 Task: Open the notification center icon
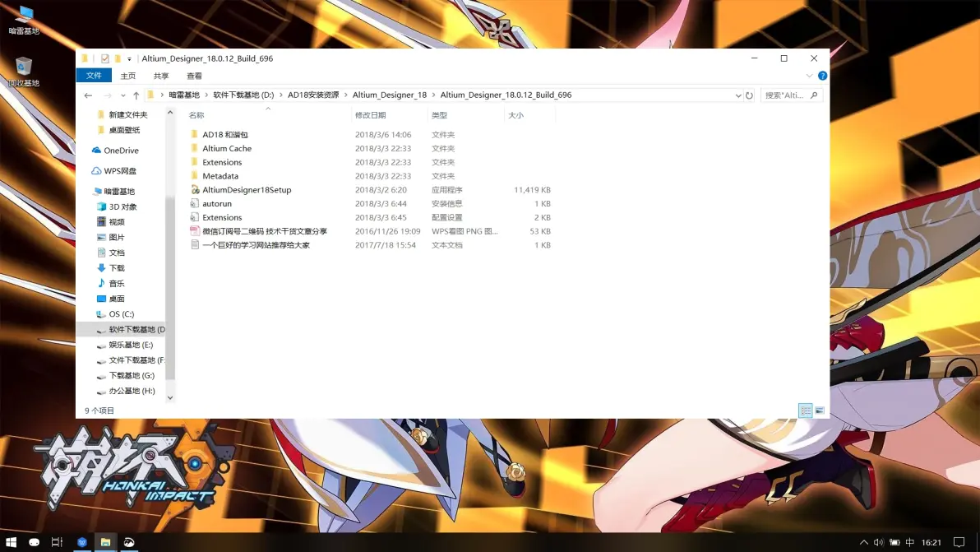click(959, 542)
